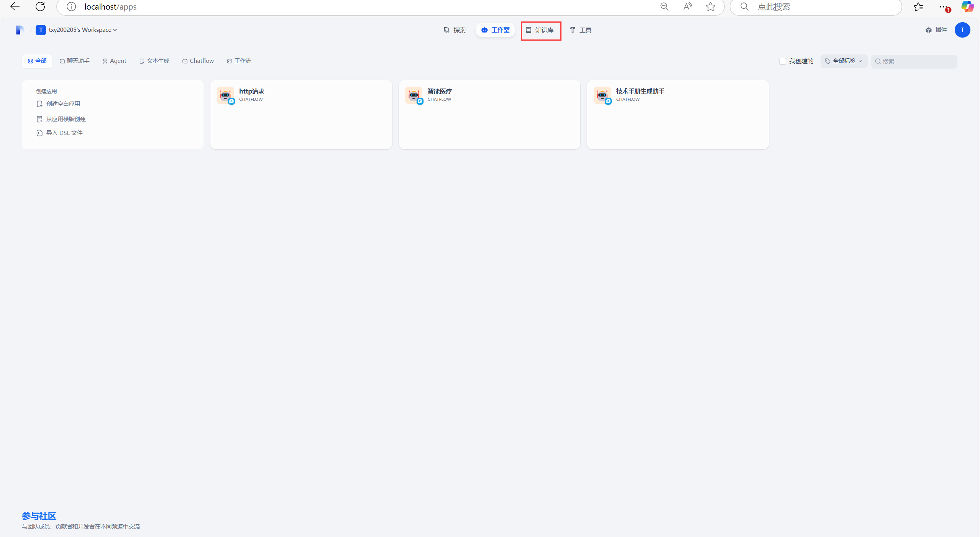Click 从应用模版创建
The image size is (980, 537).
coord(66,119)
